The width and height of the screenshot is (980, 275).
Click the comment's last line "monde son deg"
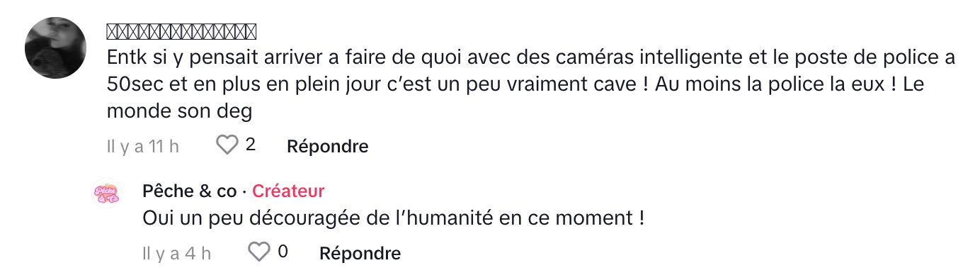click(180, 111)
